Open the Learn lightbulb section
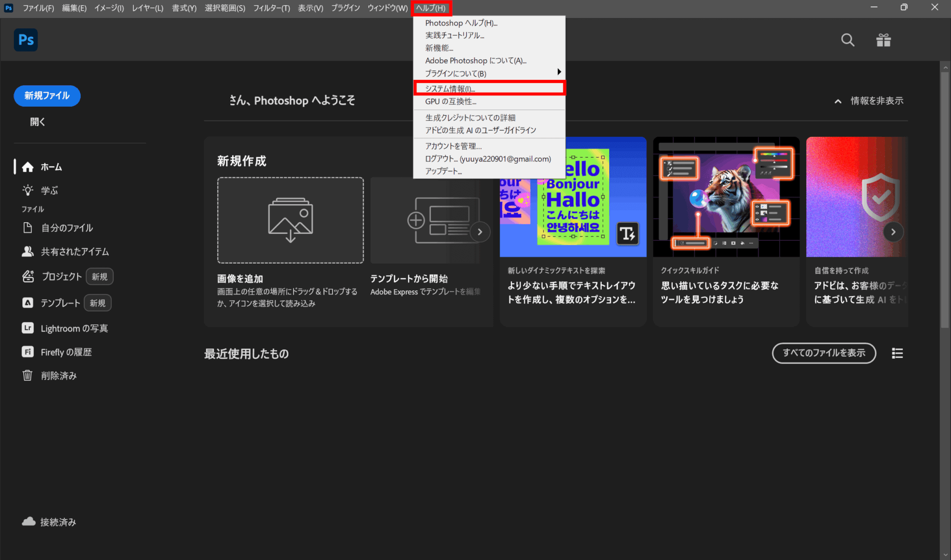 coord(49,190)
